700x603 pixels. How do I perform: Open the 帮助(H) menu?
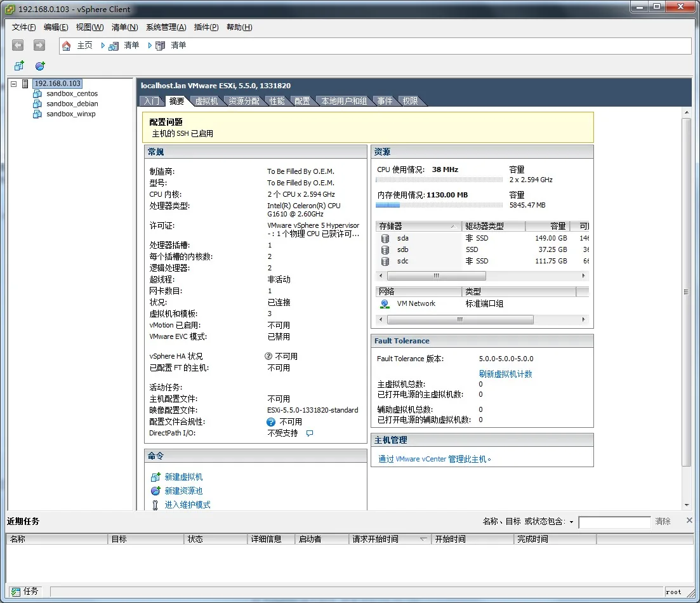point(239,27)
